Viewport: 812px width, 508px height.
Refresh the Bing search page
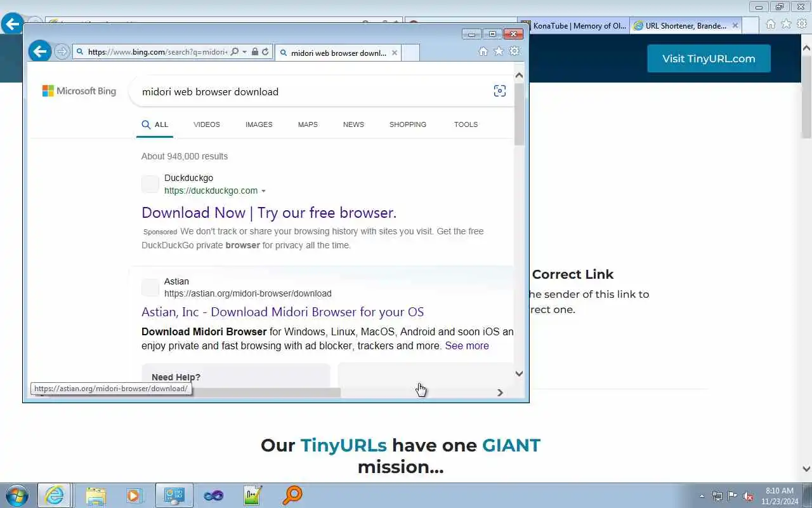click(265, 52)
